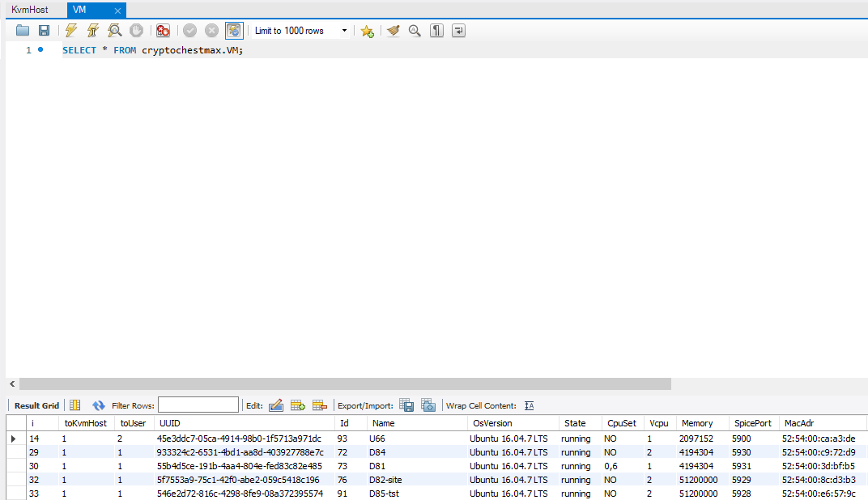Click the horizontal scrollbar left arrow
The width and height of the screenshot is (868, 500).
(x=12, y=383)
